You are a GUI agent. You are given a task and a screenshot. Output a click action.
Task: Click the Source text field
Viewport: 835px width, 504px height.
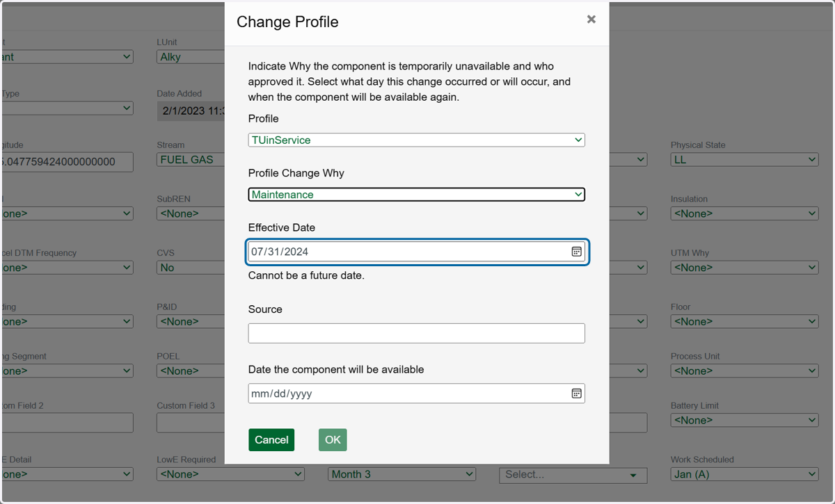(416, 333)
